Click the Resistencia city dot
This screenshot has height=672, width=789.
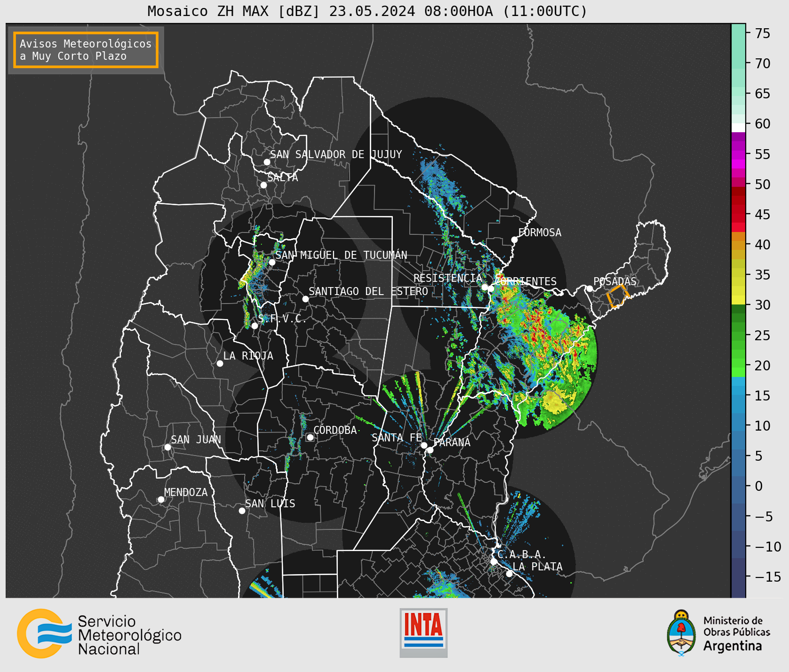pos(485,287)
